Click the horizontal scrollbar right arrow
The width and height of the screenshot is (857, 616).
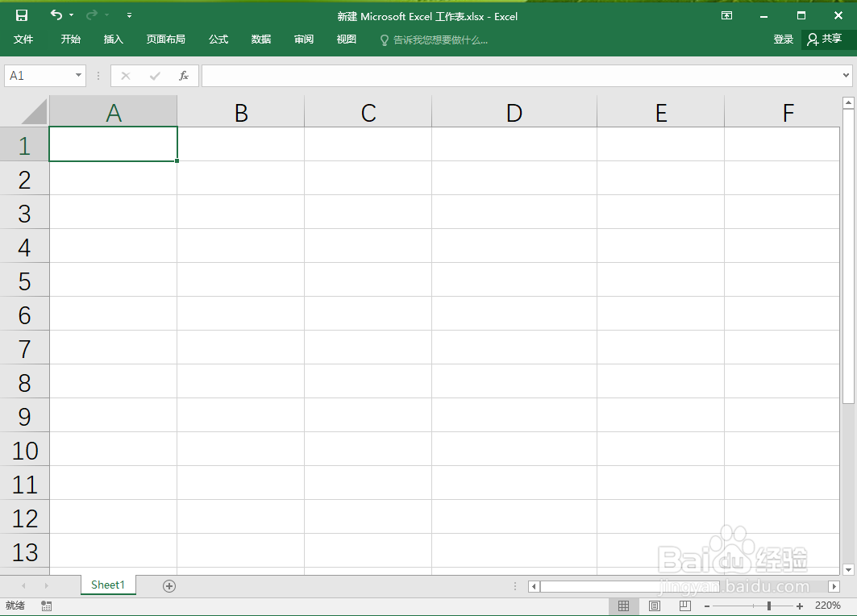pos(834,586)
